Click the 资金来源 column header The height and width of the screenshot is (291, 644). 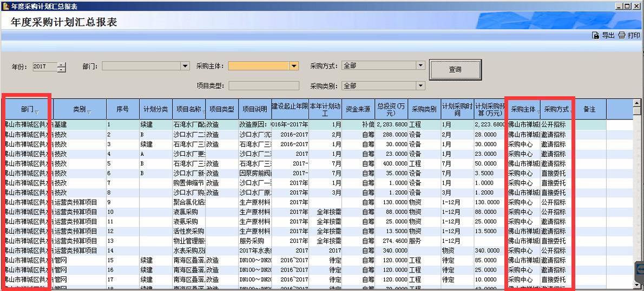pos(358,109)
